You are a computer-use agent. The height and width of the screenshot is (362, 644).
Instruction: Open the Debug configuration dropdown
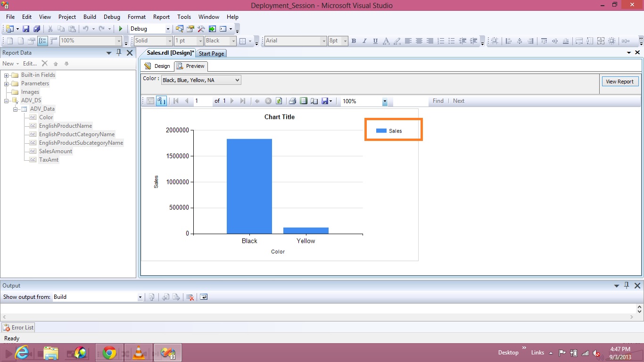click(x=167, y=29)
